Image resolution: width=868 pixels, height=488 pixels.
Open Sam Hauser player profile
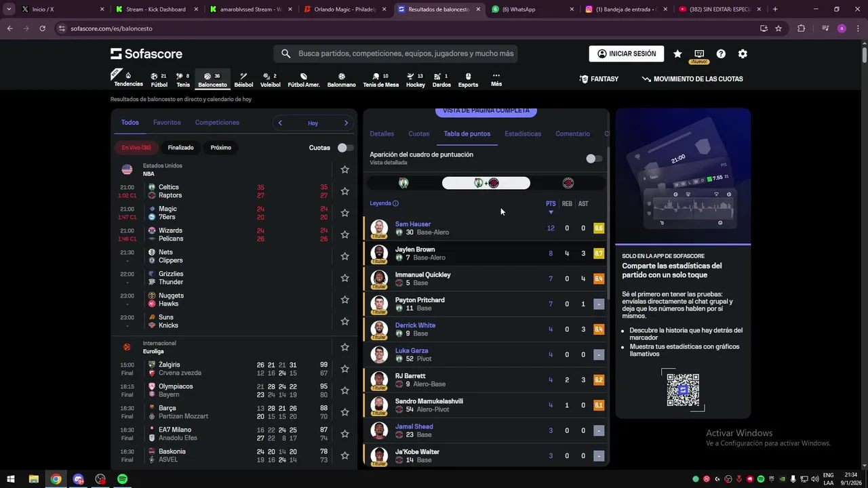[x=413, y=224]
